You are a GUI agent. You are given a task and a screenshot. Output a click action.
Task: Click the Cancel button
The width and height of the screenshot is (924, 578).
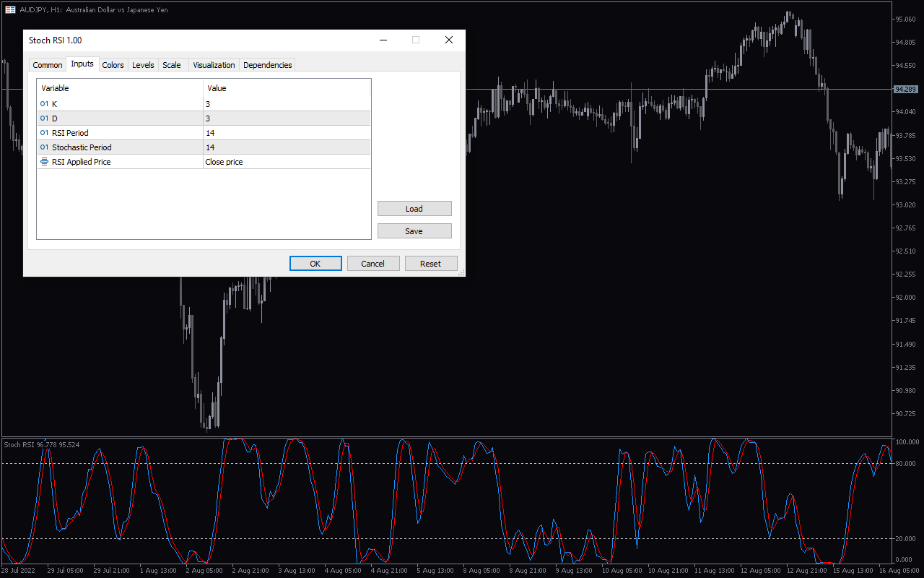click(373, 264)
